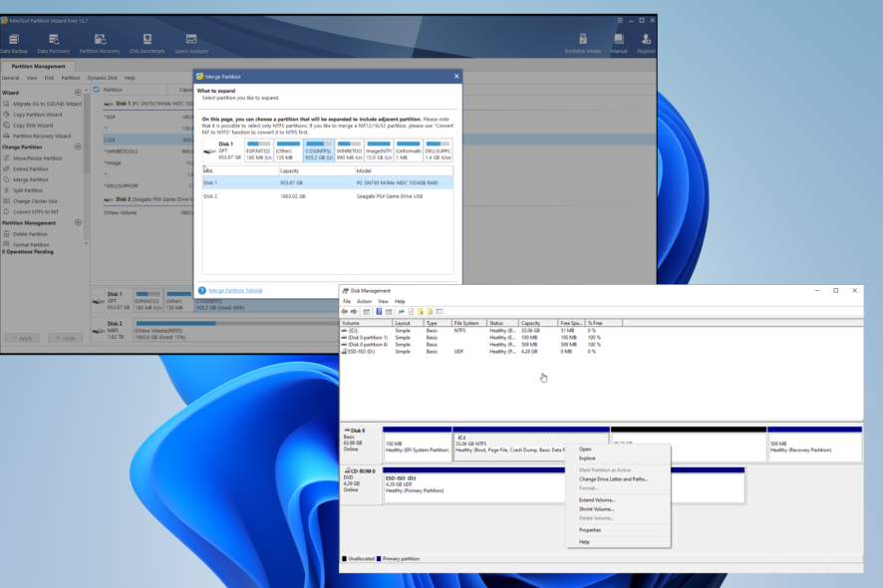Switch to Partition Management tab
Image resolution: width=883 pixels, height=588 pixels.
pos(38,66)
